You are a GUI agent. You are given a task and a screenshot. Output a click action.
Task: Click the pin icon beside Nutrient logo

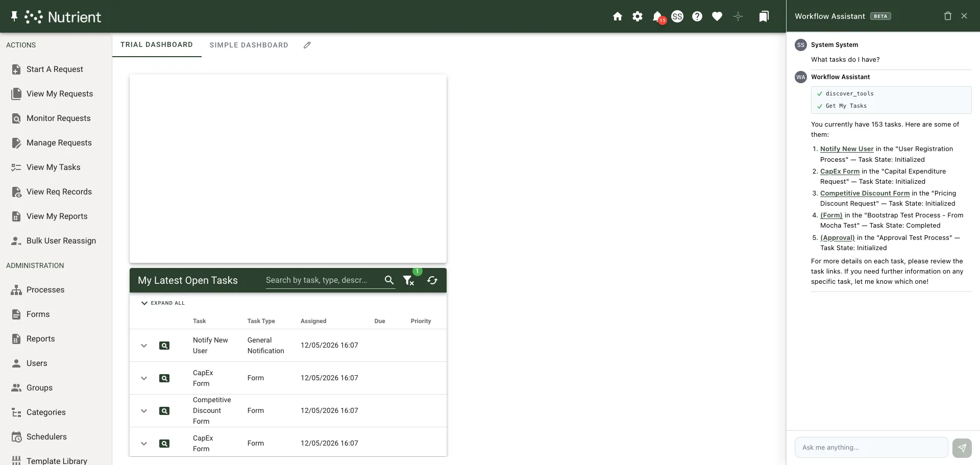[x=14, y=16]
